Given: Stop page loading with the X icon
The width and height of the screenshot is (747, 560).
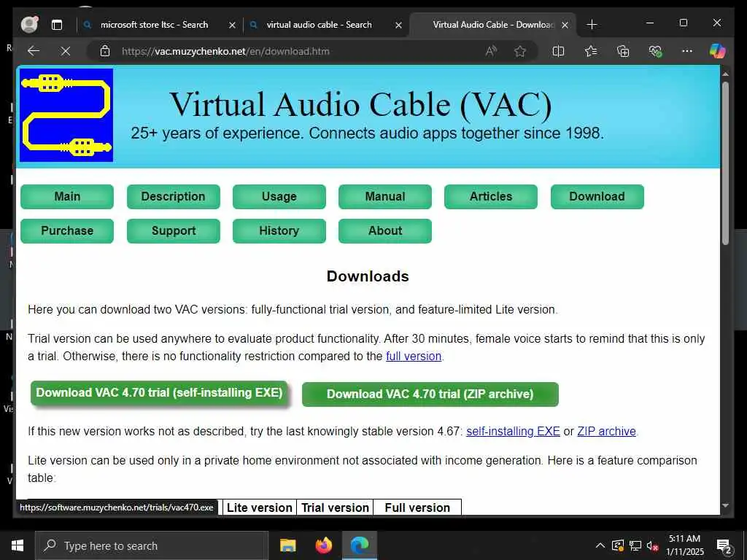Looking at the screenshot, I should [x=66, y=51].
